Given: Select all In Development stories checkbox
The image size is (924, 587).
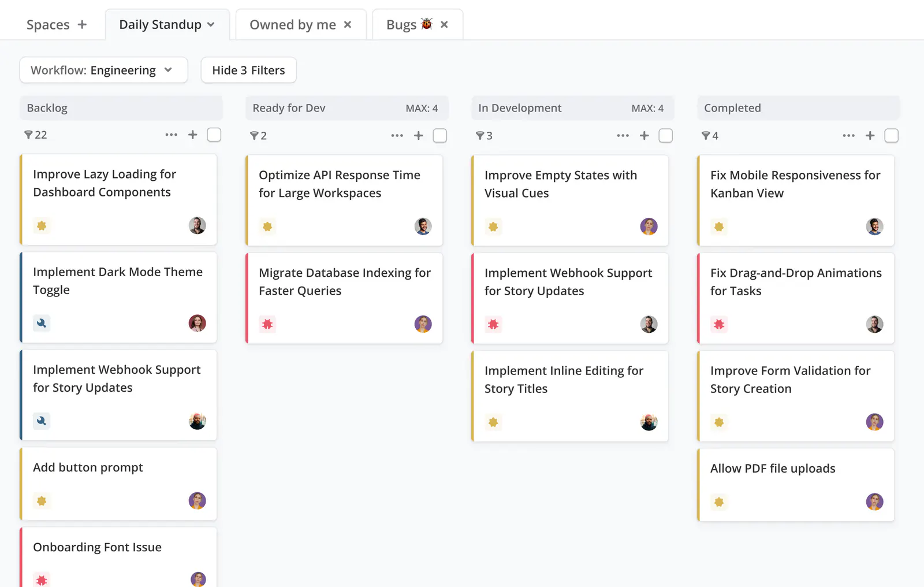Looking at the screenshot, I should 666,136.
